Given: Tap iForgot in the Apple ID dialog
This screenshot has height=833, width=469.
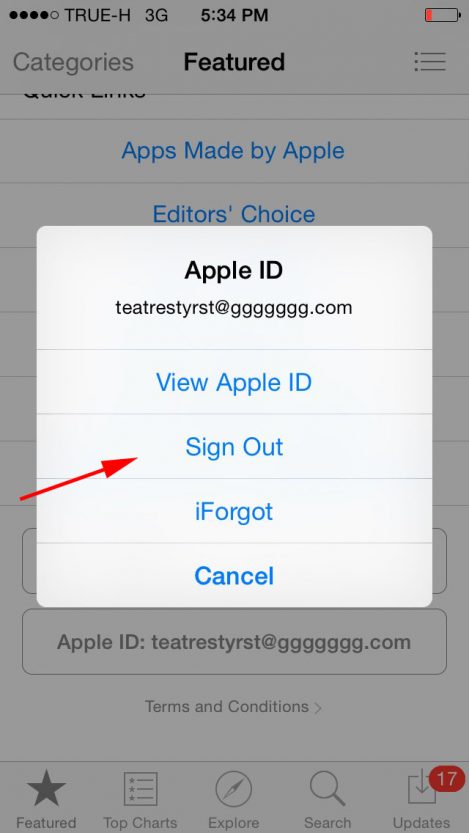Looking at the screenshot, I should click(234, 511).
